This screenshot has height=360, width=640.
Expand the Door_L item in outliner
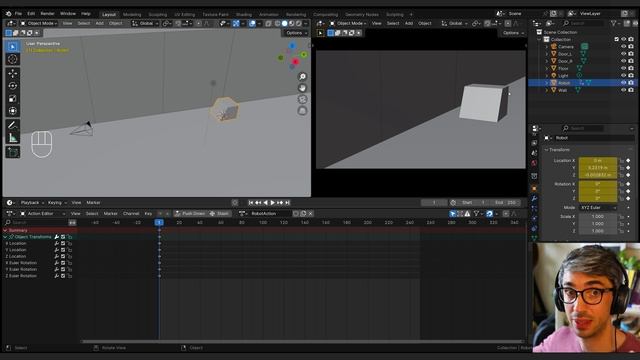(x=547, y=54)
